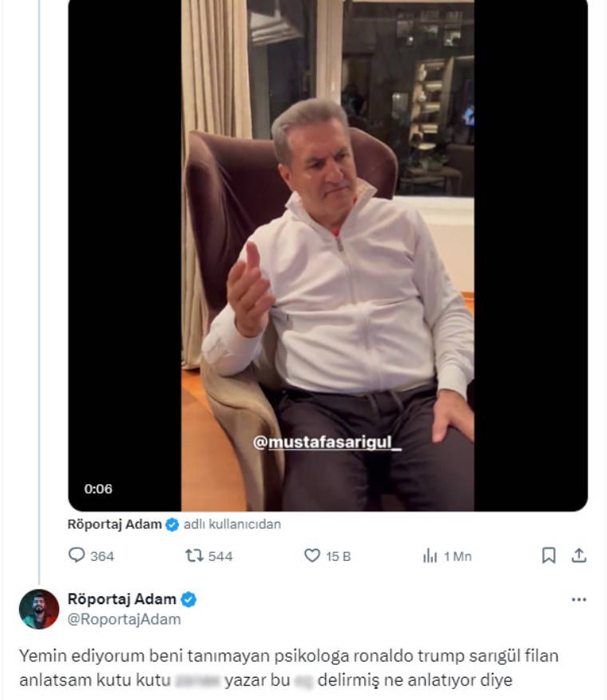Click the retweet icon
607x700 pixels.
click(x=194, y=555)
